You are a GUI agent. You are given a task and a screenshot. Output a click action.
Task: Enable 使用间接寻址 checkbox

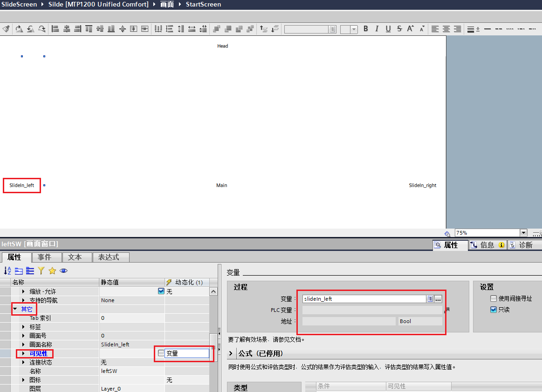click(x=494, y=299)
